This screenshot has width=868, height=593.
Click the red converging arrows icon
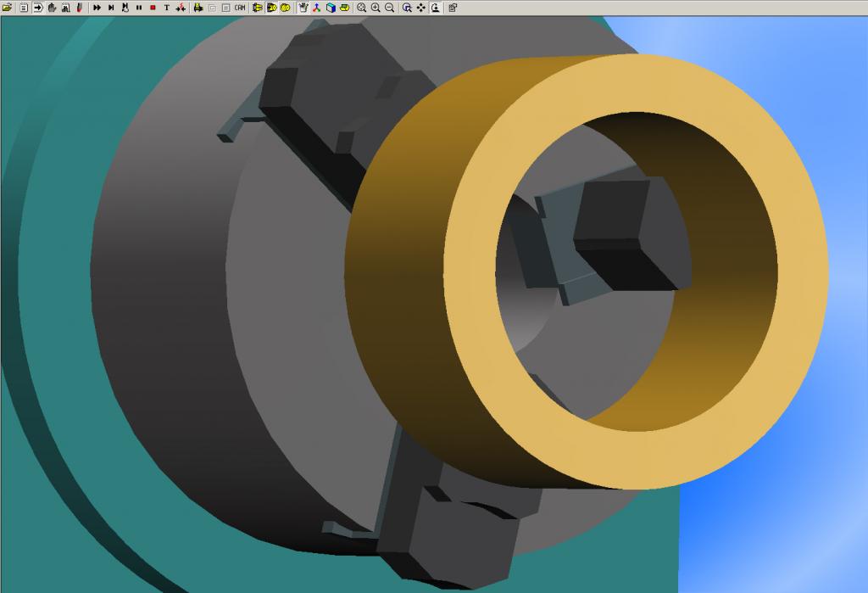pos(181,8)
